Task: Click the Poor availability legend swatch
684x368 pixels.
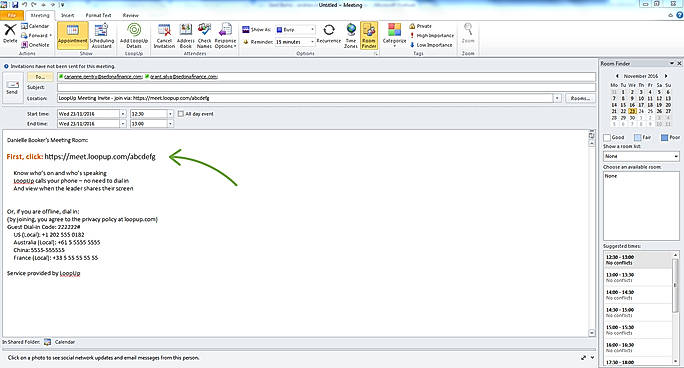Action: 664,137
